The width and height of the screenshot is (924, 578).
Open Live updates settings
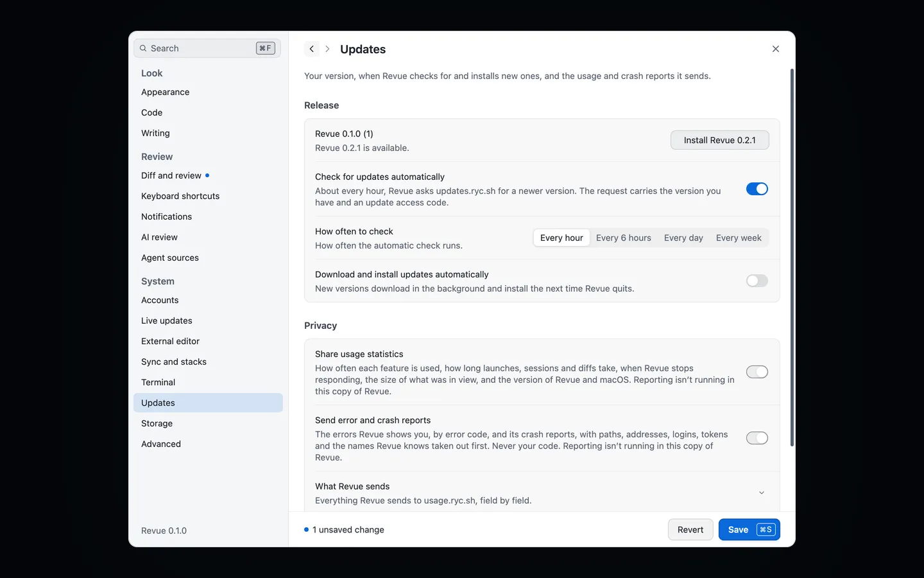click(208, 320)
